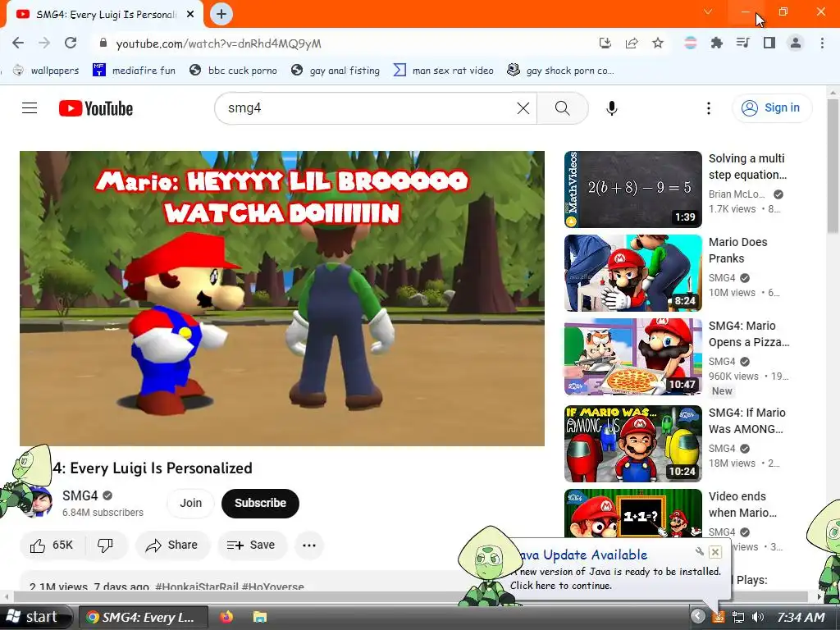The height and width of the screenshot is (630, 840).
Task: Click the SMG4: Mario Opens a Pizza title
Action: click(x=749, y=334)
